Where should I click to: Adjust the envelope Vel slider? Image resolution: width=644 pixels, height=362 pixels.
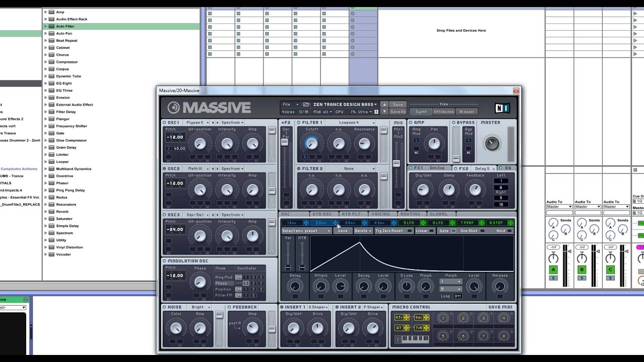[288, 267]
